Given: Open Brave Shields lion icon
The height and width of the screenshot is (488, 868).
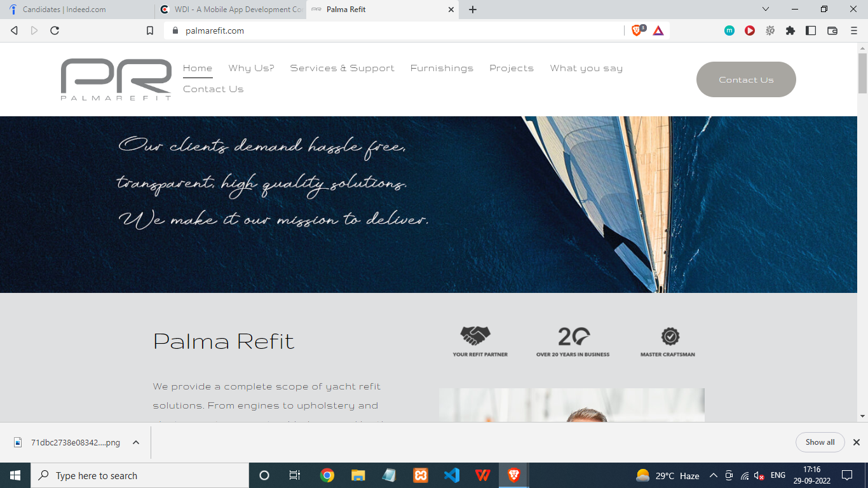Looking at the screenshot, I should 637,30.
